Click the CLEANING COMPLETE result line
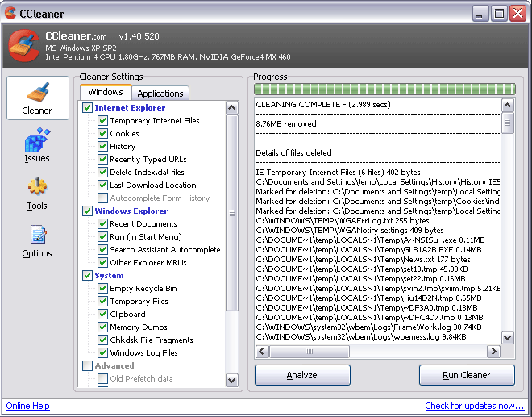 tap(323, 104)
